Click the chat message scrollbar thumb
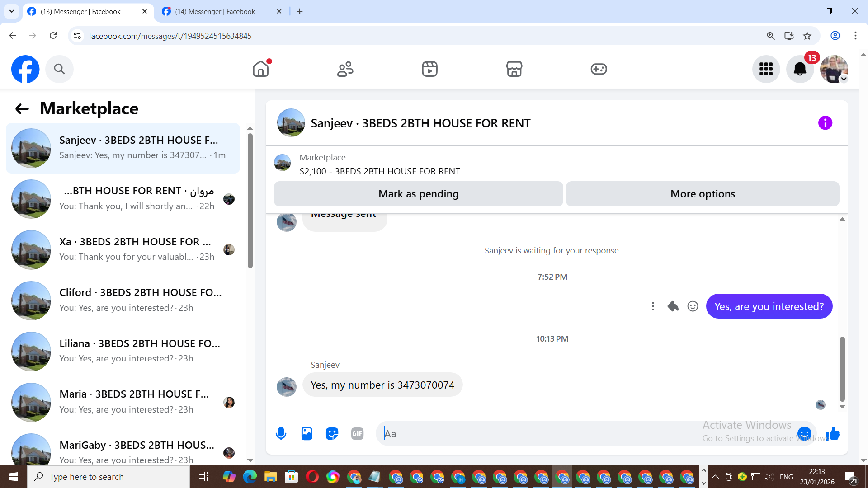 coord(842,368)
